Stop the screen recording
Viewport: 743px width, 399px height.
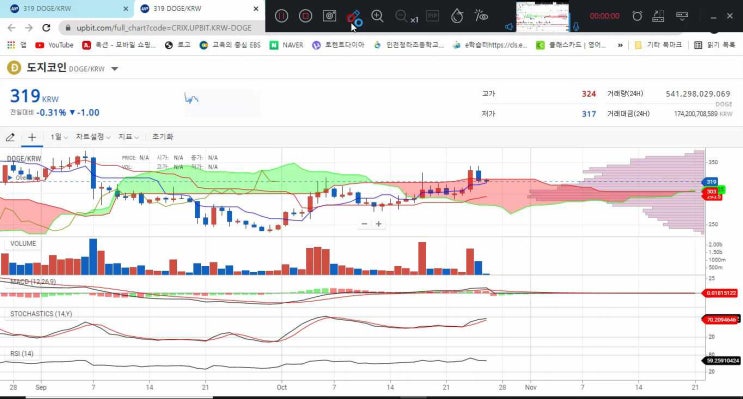pyautogui.click(x=306, y=16)
